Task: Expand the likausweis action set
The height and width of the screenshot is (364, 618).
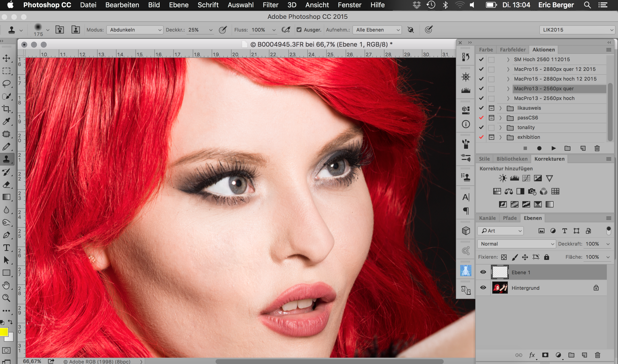Action: click(500, 108)
